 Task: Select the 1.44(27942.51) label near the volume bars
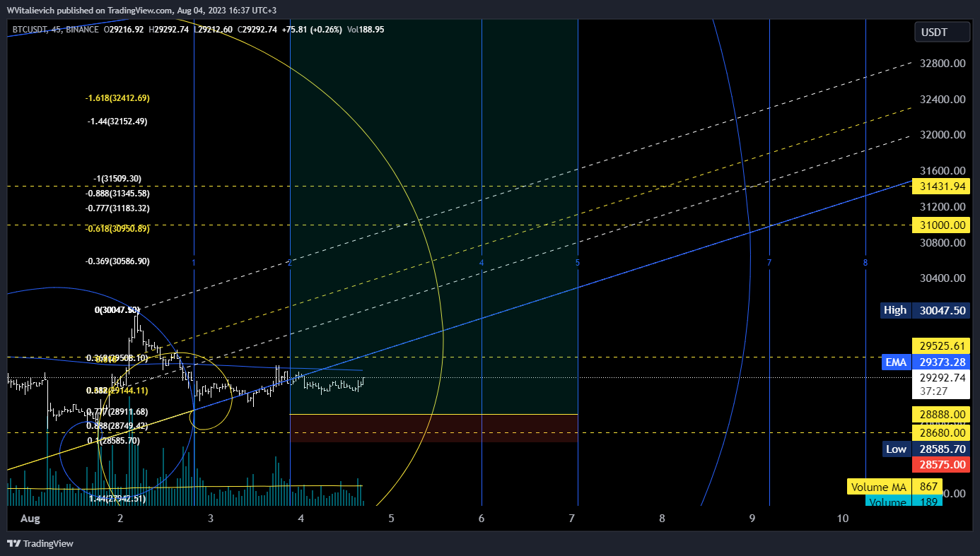[x=117, y=499]
